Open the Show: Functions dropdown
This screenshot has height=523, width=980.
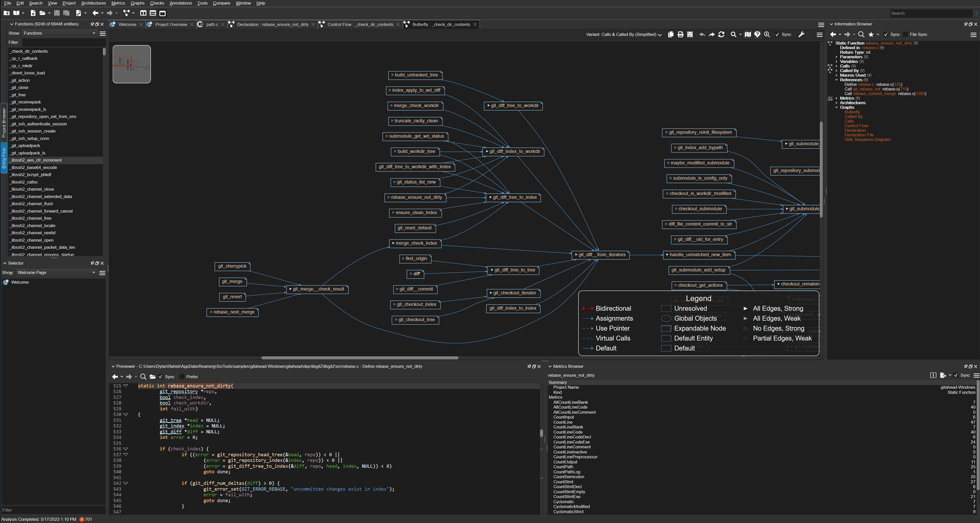coord(60,33)
